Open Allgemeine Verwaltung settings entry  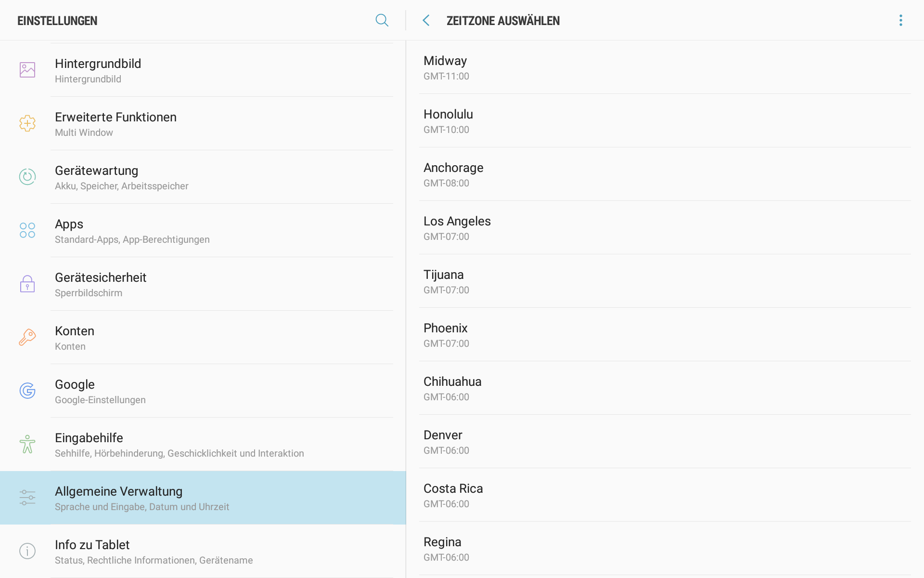pos(202,498)
